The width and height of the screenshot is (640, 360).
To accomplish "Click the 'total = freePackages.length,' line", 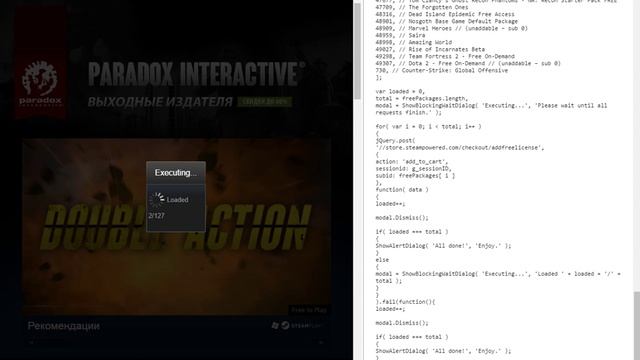I will tap(422, 98).
